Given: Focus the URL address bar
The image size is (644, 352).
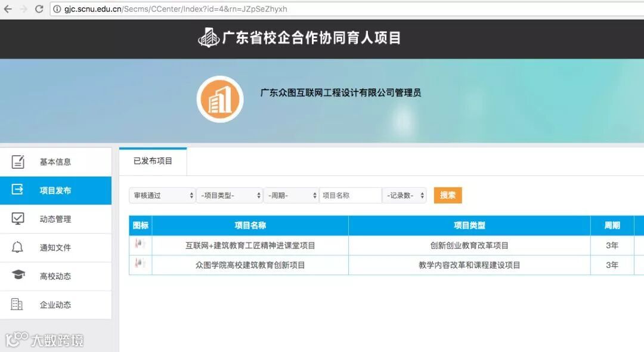Looking at the screenshot, I should tap(345, 9).
